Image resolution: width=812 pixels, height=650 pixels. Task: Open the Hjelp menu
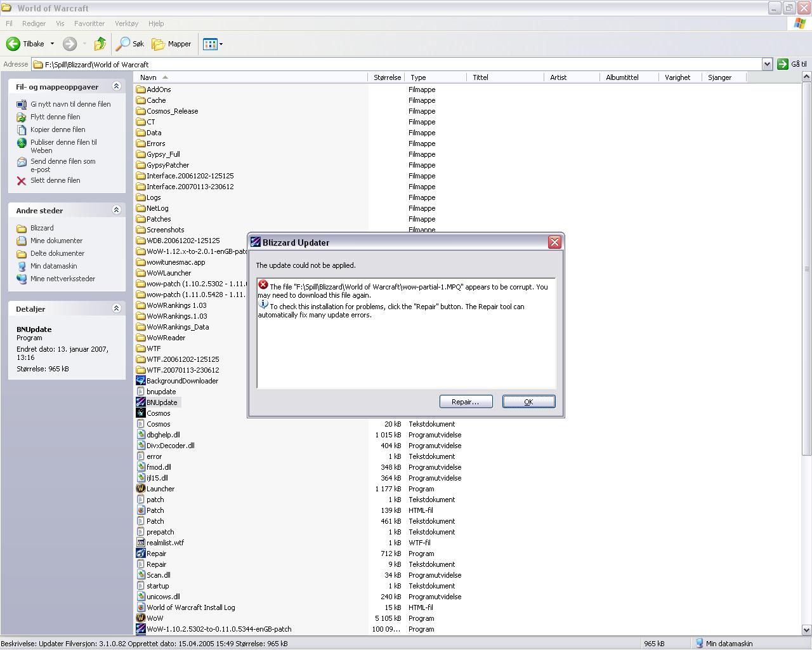(x=156, y=23)
